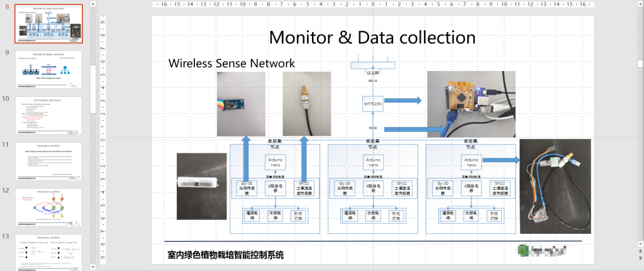Click the editor scroll down arrow
This screenshot has height=271, width=644.
pos(640,244)
